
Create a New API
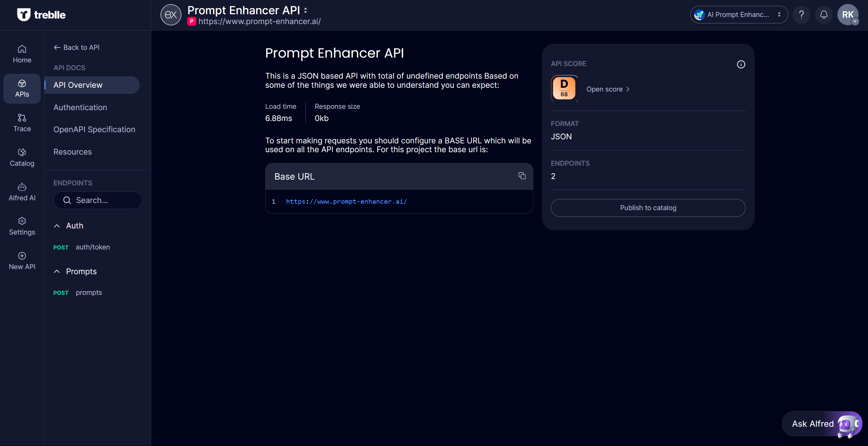[x=22, y=261]
